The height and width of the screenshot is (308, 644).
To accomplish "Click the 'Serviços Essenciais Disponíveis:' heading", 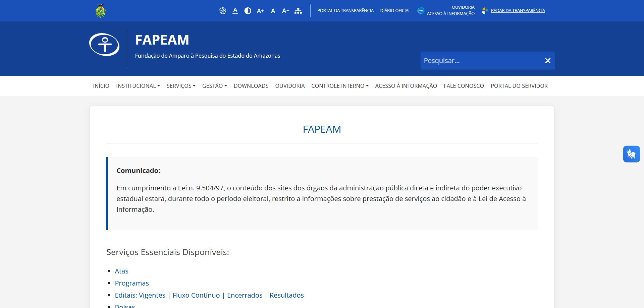I will (168, 252).
